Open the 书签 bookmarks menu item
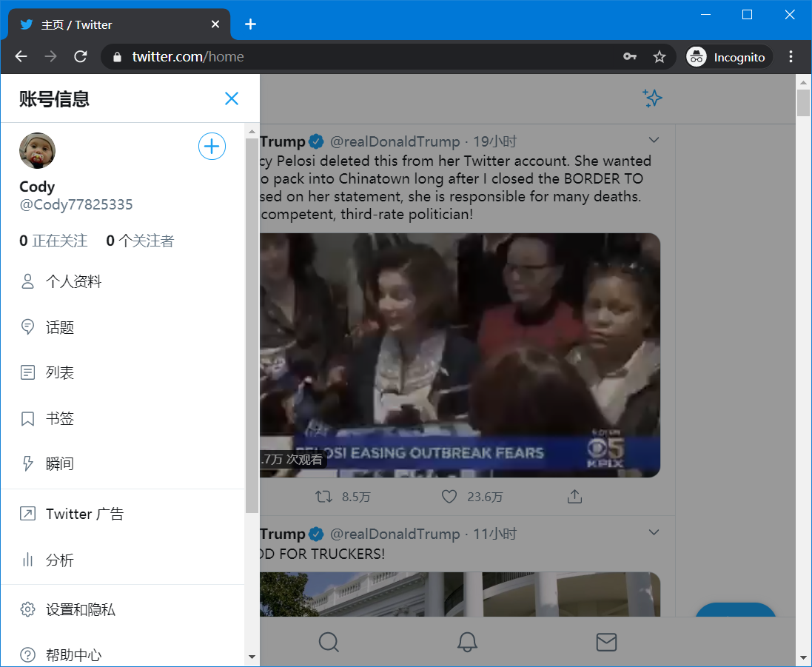This screenshot has width=812, height=667. point(123,418)
